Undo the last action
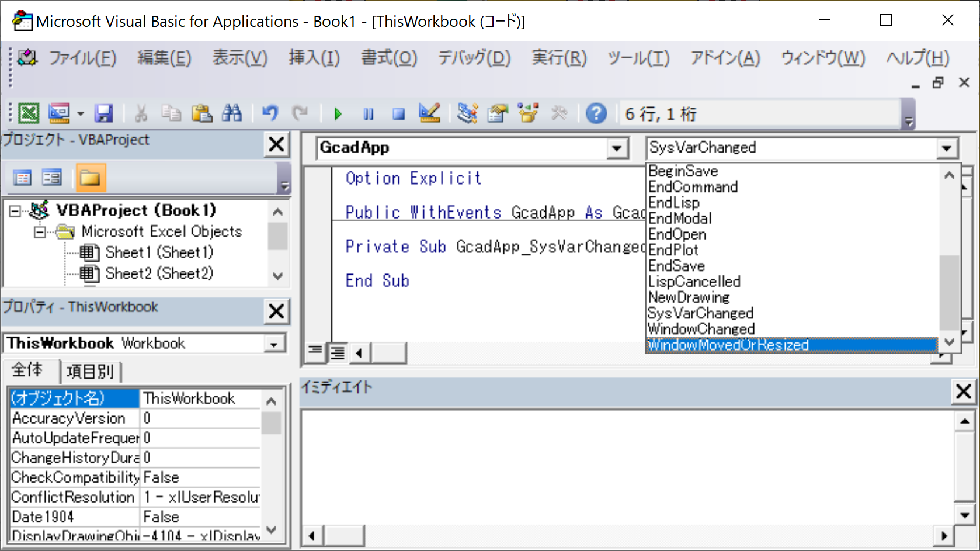This screenshot has width=980, height=551. [x=270, y=113]
